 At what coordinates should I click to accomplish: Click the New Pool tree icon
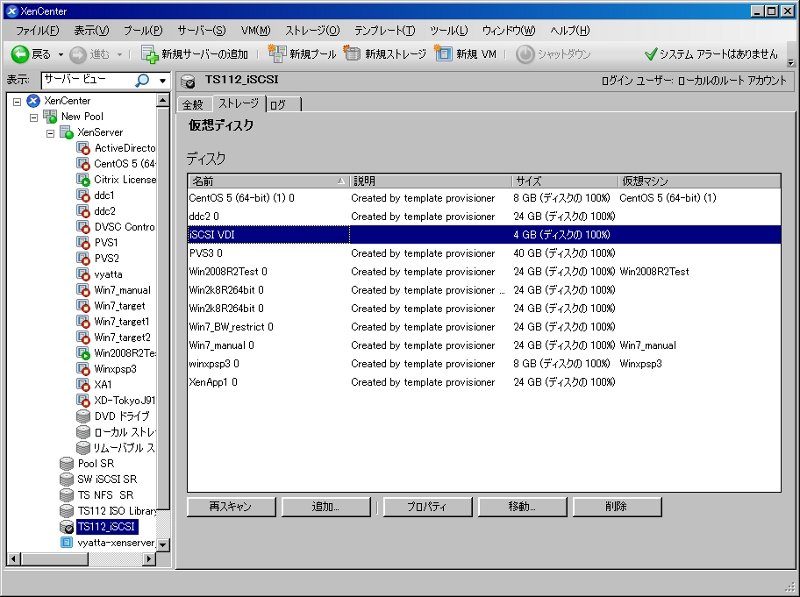click(50, 116)
